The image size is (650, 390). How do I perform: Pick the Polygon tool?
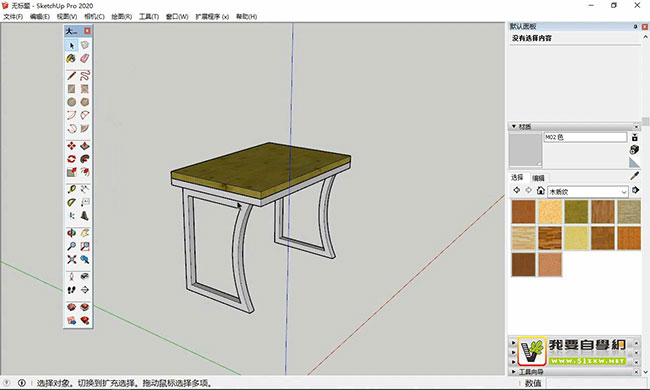point(85,102)
